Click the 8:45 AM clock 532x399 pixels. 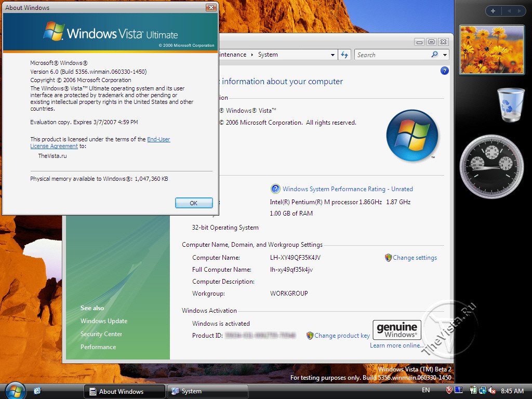pyautogui.click(x=512, y=391)
